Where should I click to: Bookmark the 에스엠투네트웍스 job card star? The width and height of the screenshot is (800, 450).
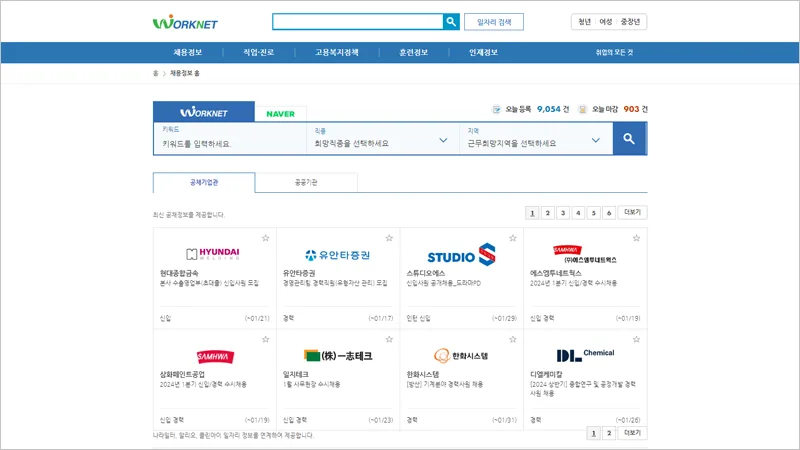coord(636,238)
